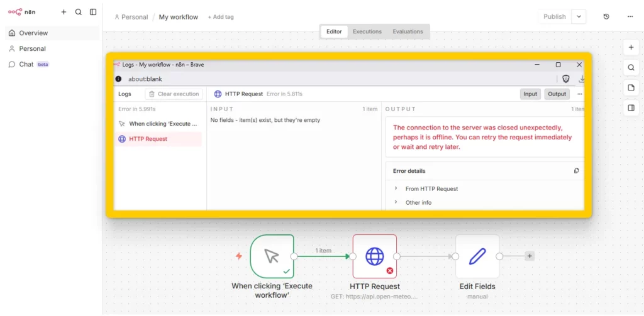644x316 pixels.
Task: Click the trigger lightning bolt icon
Action: tap(238, 256)
